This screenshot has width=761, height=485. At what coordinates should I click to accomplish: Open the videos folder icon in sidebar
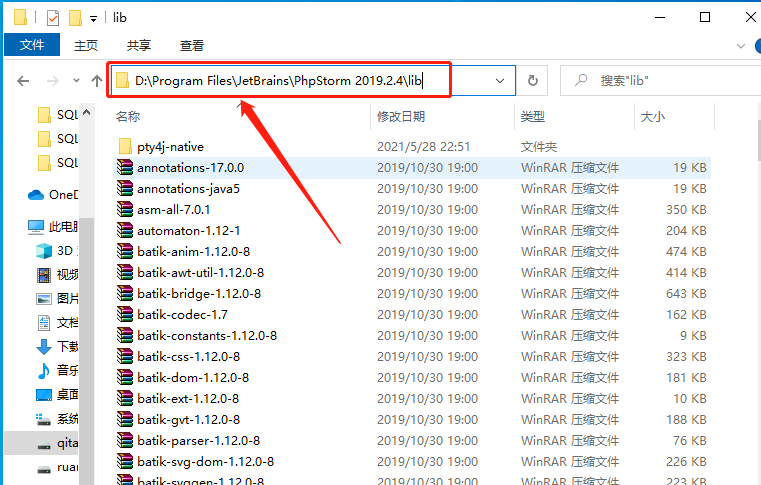(44, 275)
